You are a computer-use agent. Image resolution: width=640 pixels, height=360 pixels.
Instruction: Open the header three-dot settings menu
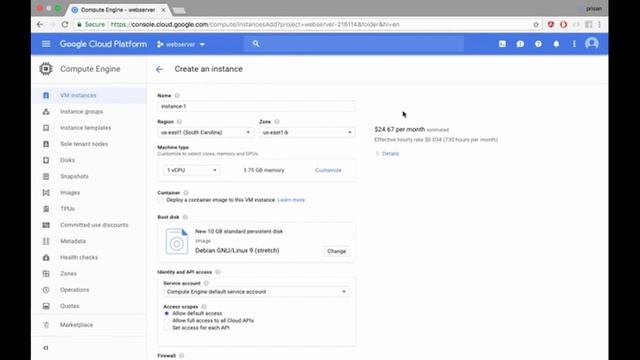574,44
